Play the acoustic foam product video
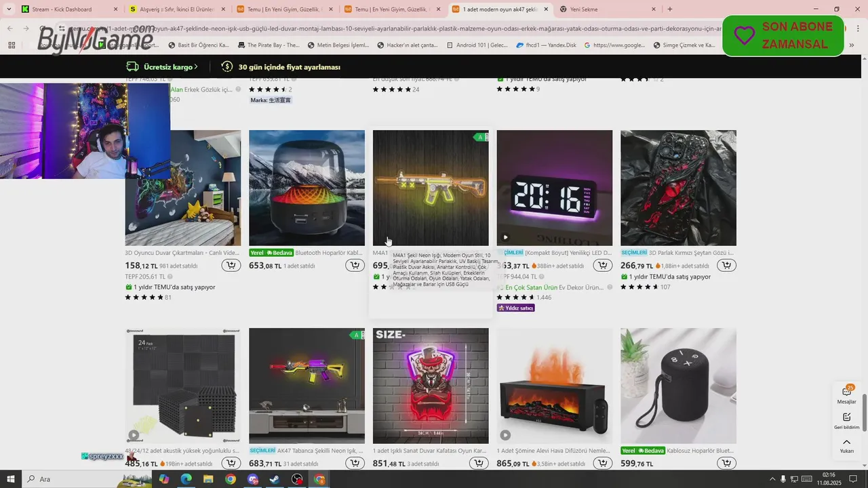This screenshot has height=488, width=868. coord(134,435)
